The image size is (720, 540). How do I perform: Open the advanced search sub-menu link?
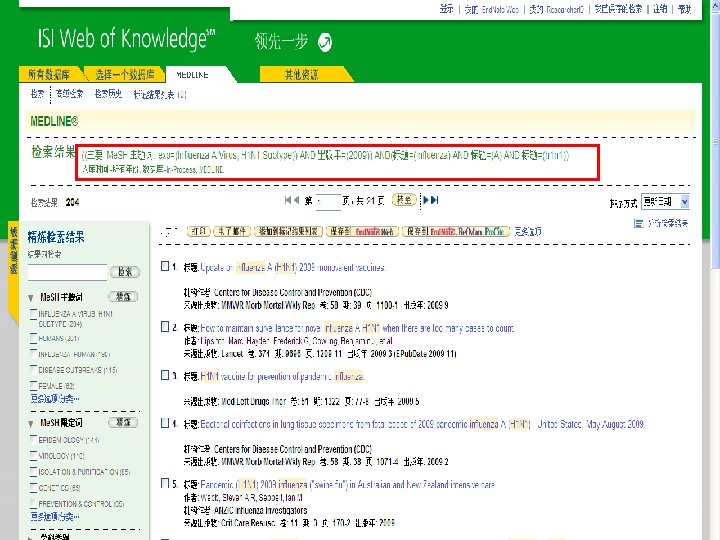tap(69, 94)
